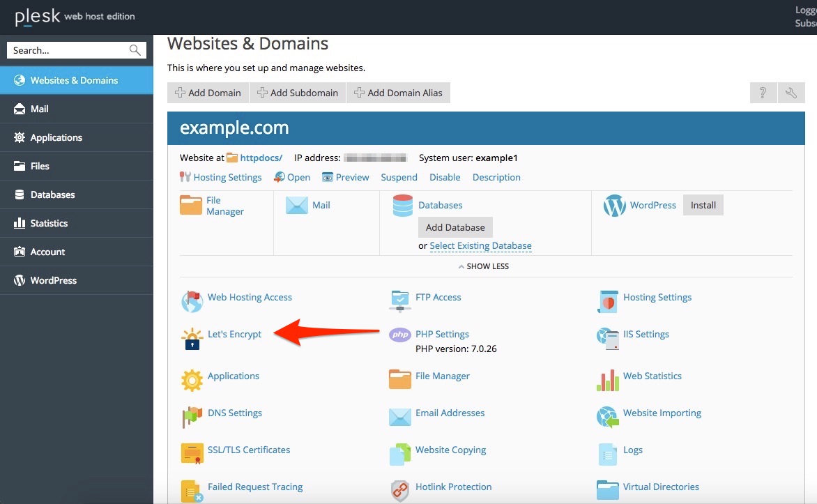Click the Preview link
The width and height of the screenshot is (817, 504).
pyautogui.click(x=352, y=177)
